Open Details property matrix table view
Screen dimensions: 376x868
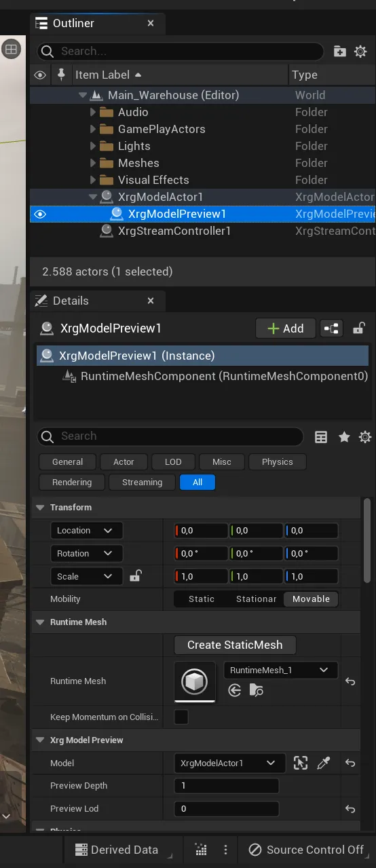pyautogui.click(x=321, y=437)
